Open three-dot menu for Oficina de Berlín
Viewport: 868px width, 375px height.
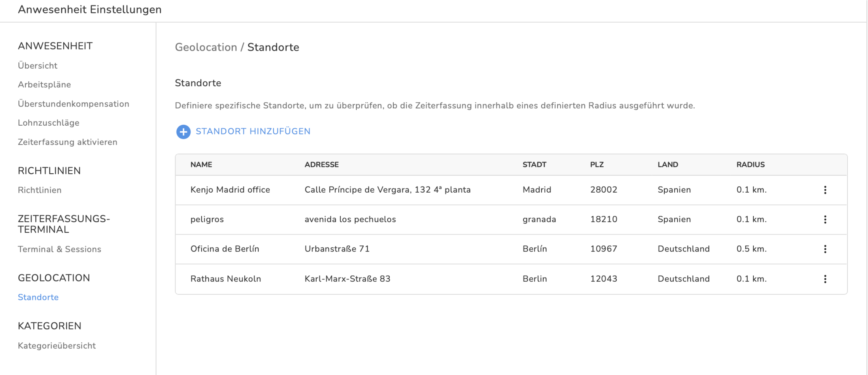[825, 249]
